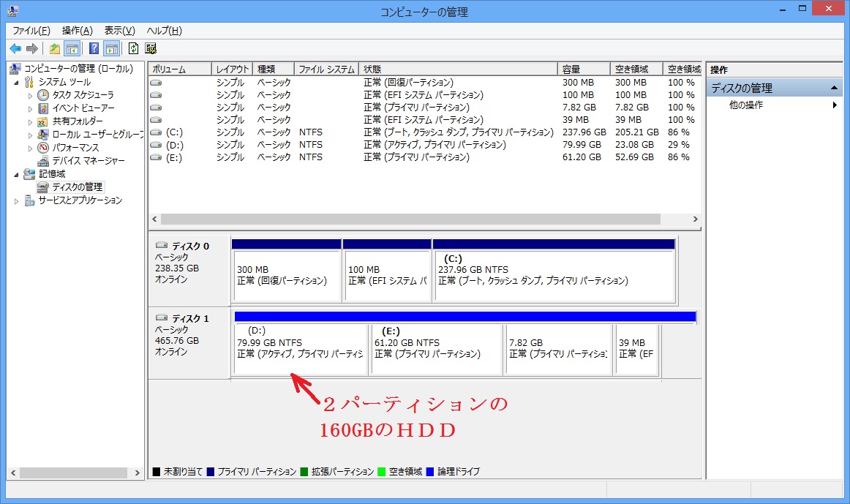Image resolution: width=850 pixels, height=504 pixels.
Task: Click the 205.21 GB free space cell
Action: pyautogui.click(x=637, y=132)
